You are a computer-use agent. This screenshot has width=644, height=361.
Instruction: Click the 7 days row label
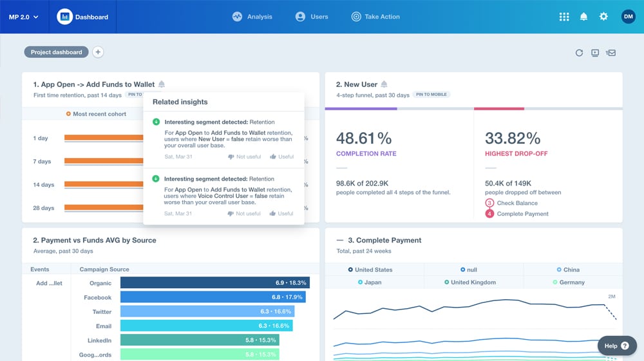(42, 161)
